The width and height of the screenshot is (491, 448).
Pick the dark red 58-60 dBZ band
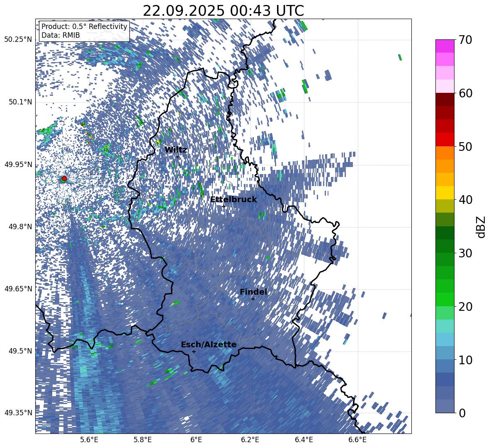click(x=445, y=99)
